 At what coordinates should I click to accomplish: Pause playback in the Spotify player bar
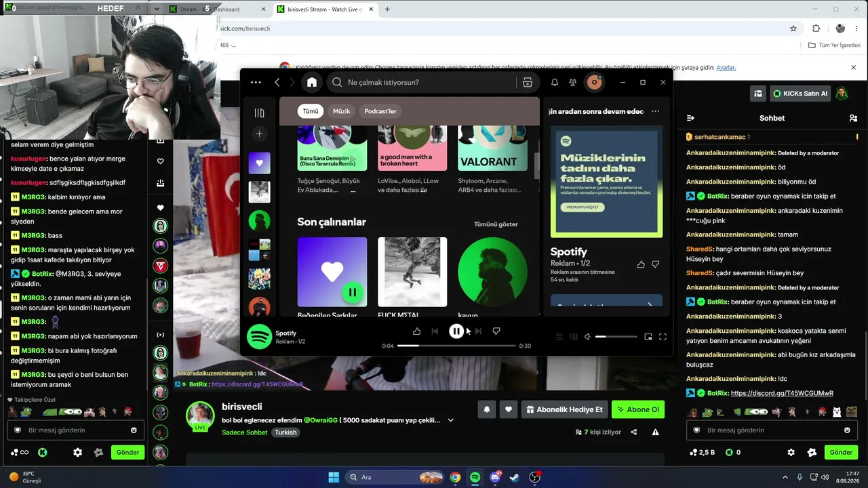(456, 331)
